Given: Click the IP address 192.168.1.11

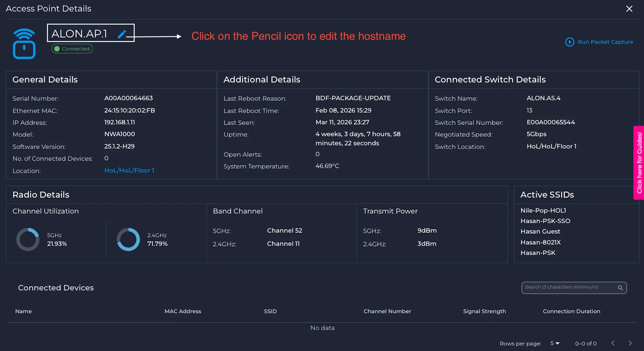Looking at the screenshot, I should 120,122.
